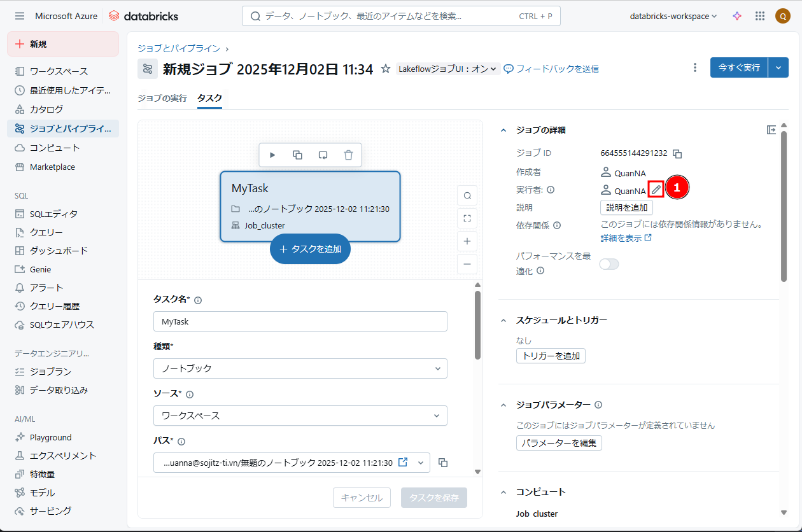The width and height of the screenshot is (802, 532).
Task: Copy the job ID with copy icon
Action: tap(678, 153)
